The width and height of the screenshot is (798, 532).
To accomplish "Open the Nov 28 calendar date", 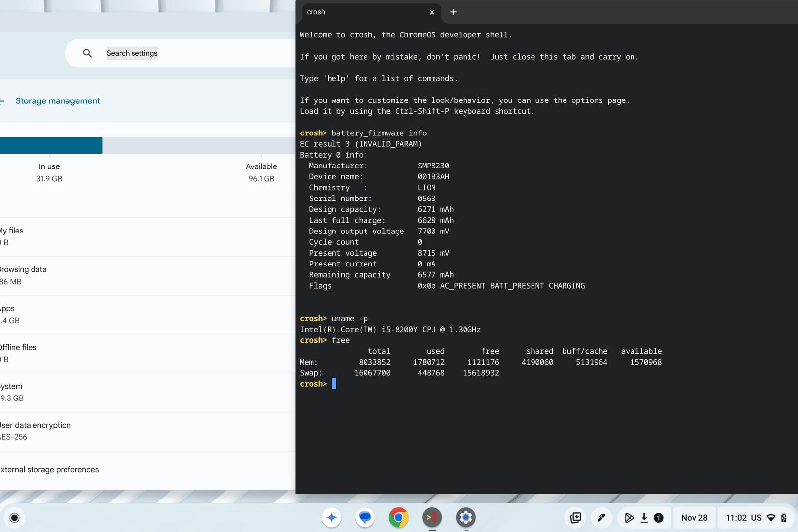I will (x=694, y=518).
